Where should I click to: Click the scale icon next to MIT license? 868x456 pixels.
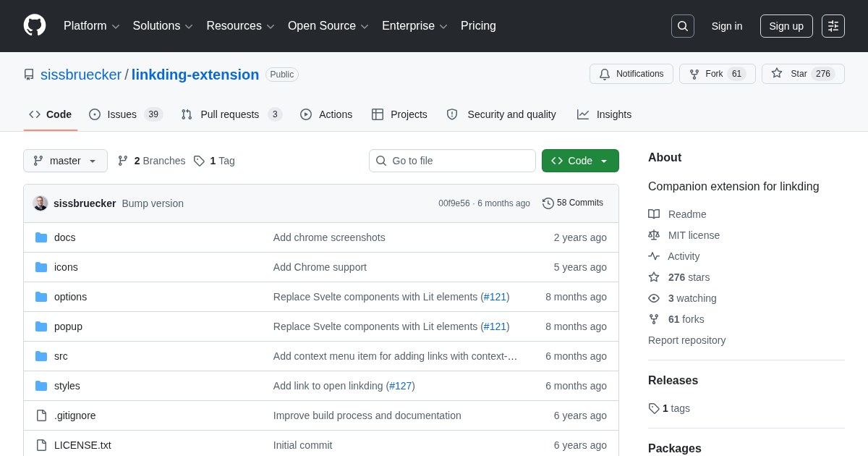pos(654,235)
